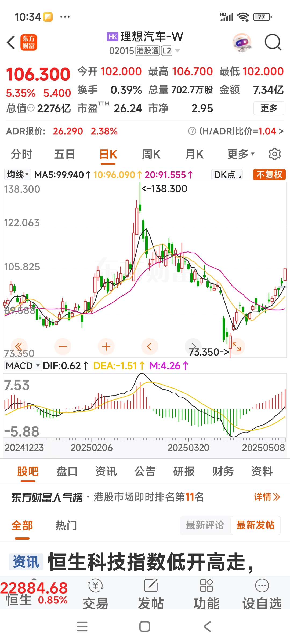Tap MA5:99.940 moving average label
Screen dimensions: 290x644
(x=62, y=175)
